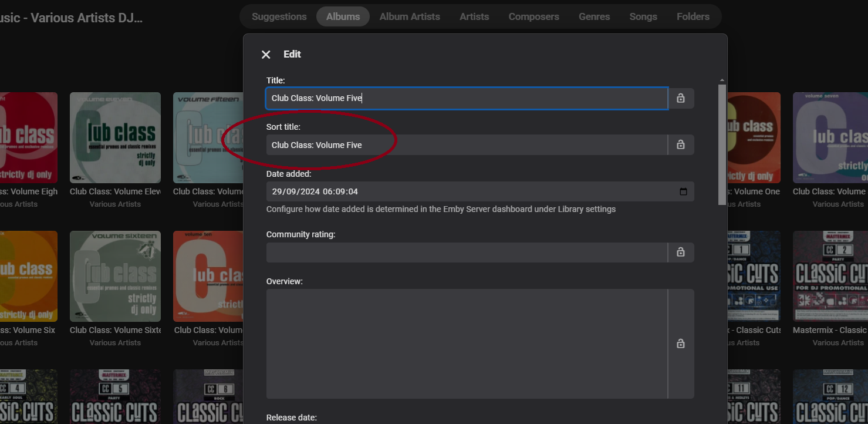Open the Artists tab

474,16
